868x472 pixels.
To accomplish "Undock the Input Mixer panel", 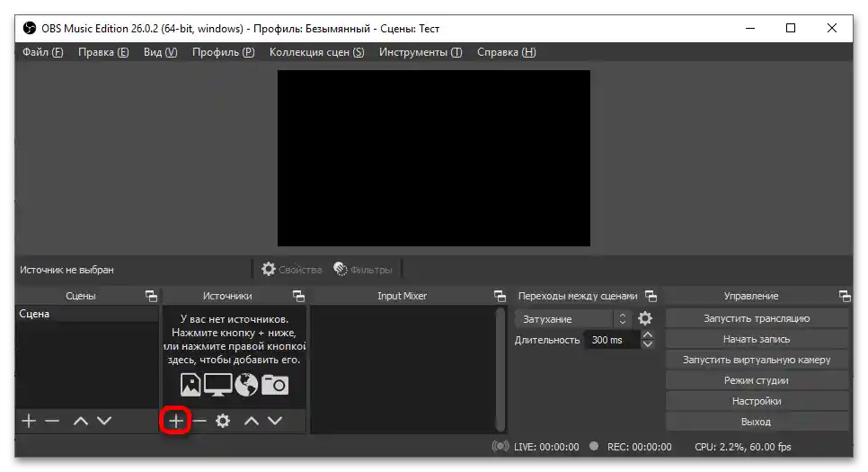I will coord(500,296).
